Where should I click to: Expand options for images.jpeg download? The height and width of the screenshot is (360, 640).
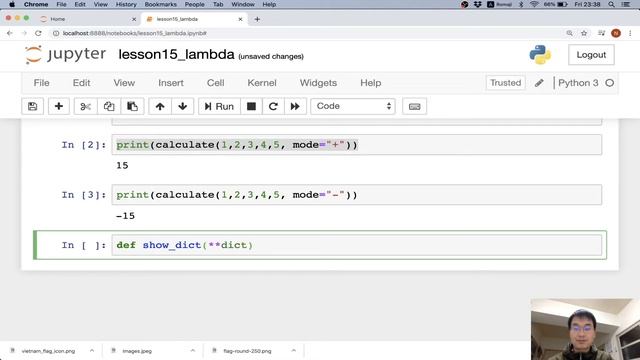193,351
